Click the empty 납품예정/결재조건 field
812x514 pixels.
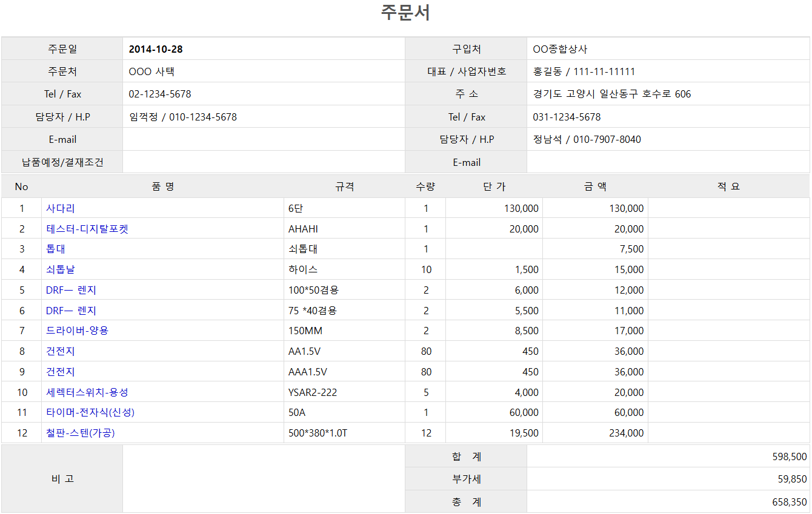pyautogui.click(x=263, y=162)
